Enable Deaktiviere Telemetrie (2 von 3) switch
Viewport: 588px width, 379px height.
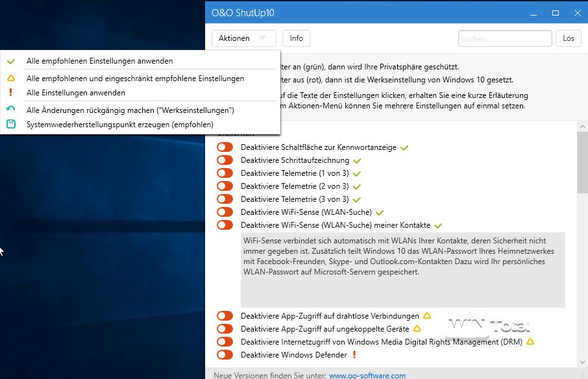(225, 186)
